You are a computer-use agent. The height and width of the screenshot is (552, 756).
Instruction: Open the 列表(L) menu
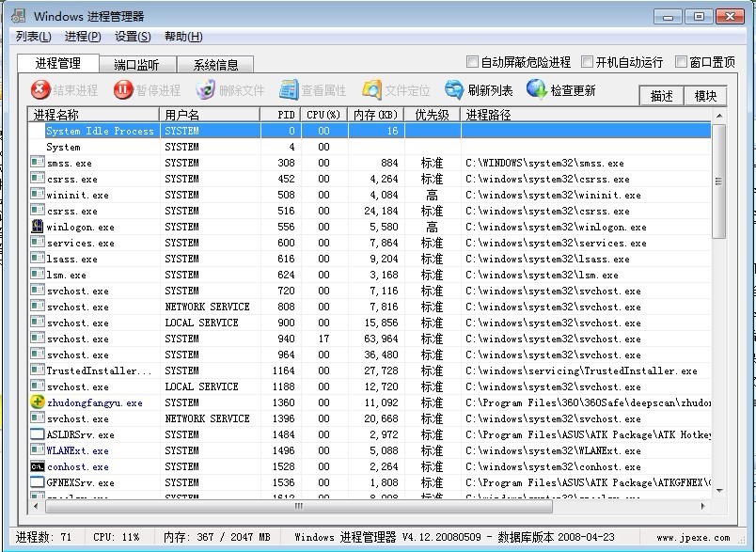click(x=33, y=37)
